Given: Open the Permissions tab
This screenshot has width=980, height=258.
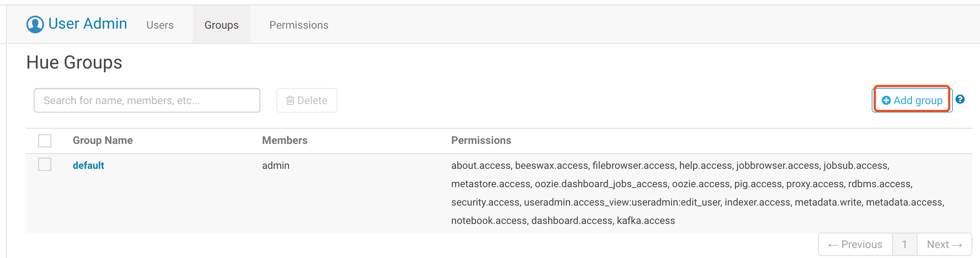Looking at the screenshot, I should point(299,25).
